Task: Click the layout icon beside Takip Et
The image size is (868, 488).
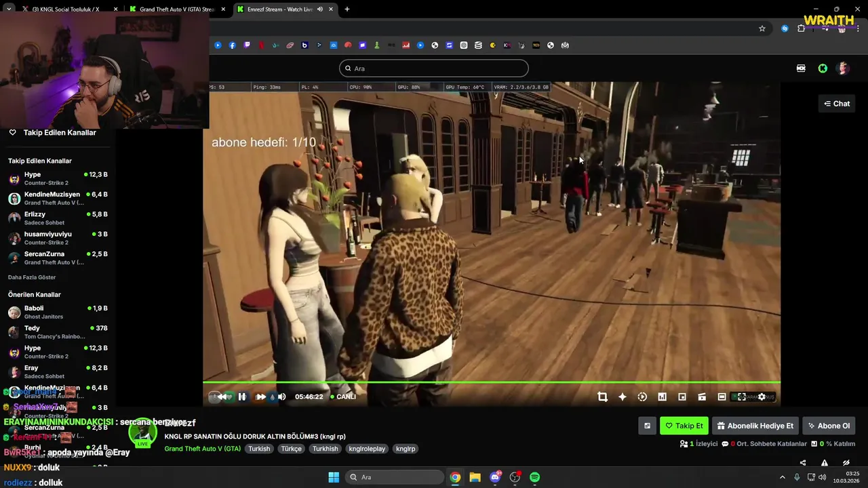Action: point(647,426)
